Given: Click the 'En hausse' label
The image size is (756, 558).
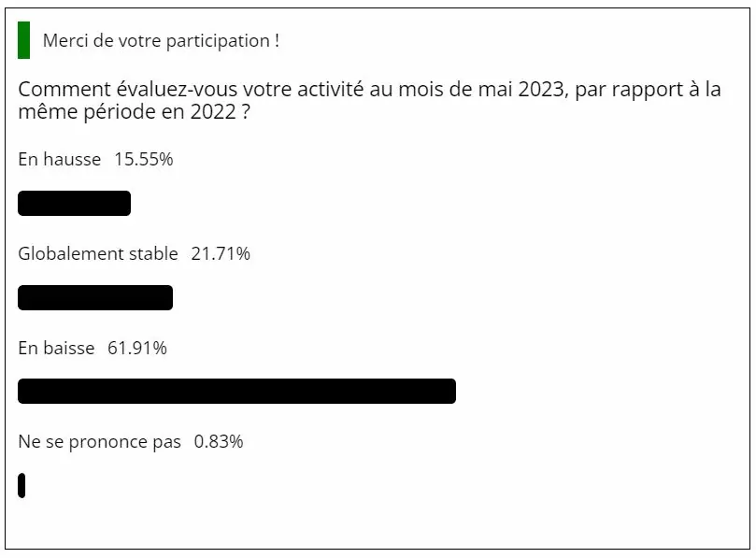Looking at the screenshot, I should click(x=59, y=159).
